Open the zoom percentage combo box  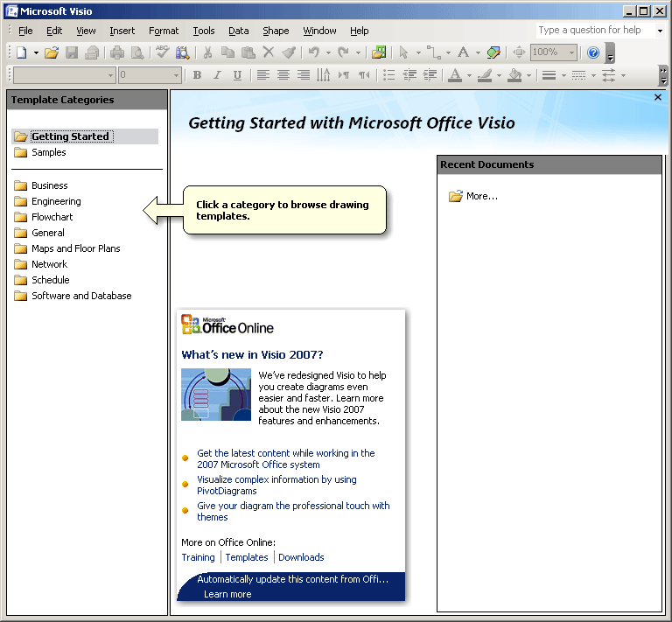[x=553, y=52]
